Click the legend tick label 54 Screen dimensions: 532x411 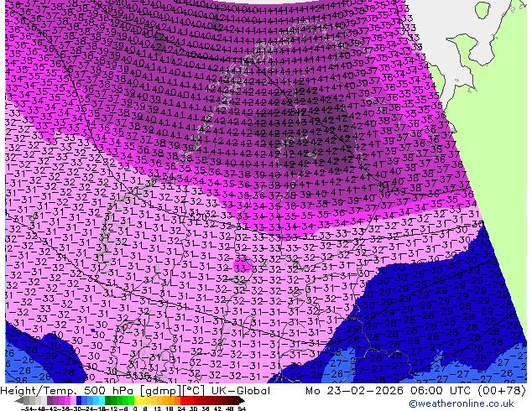pos(242,408)
